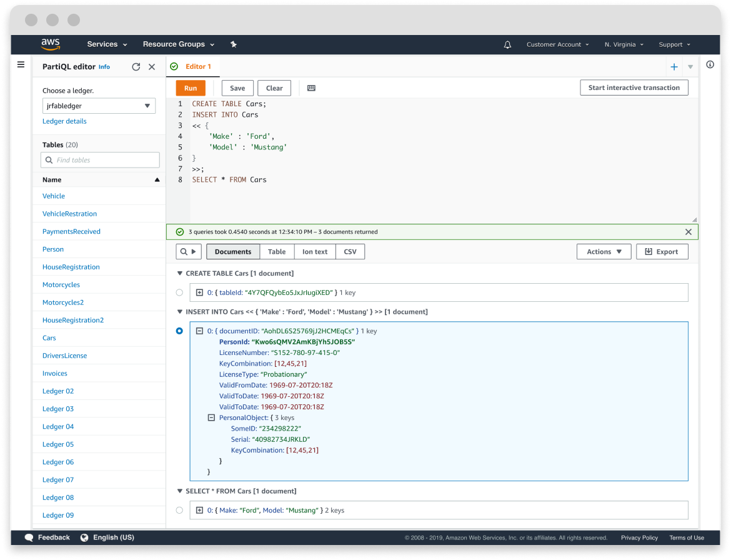Select the INSERT INTO document radio button
The width and height of the screenshot is (731, 560).
(180, 331)
